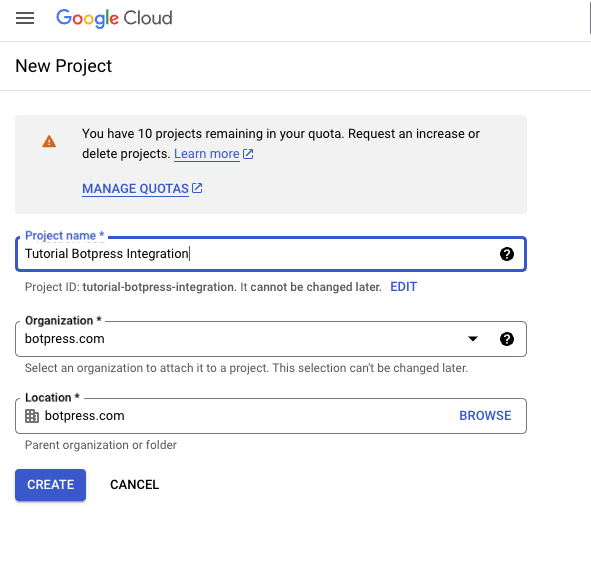Screen dimensions: 591x583
Task: Click the Location botpress.com field
Action: 271,416
